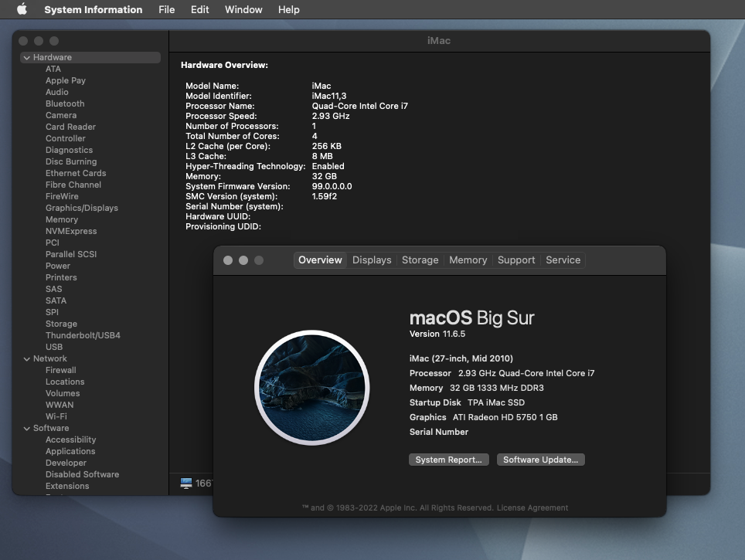Select Disabled Software in the sidebar
The image size is (745, 560).
[x=82, y=474]
